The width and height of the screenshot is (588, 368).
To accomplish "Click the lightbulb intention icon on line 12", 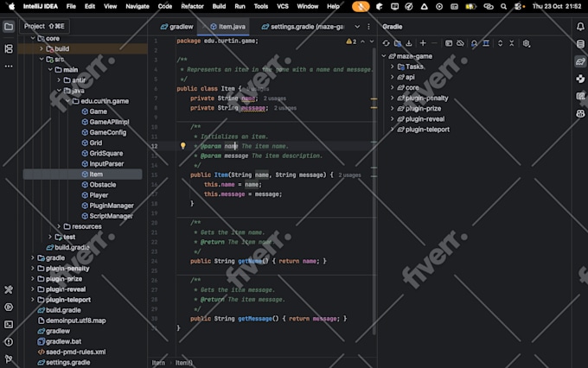I will click(x=183, y=146).
